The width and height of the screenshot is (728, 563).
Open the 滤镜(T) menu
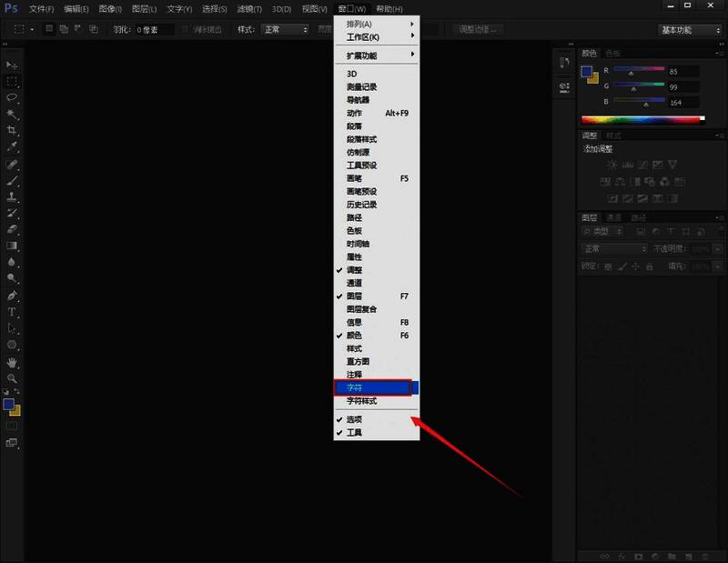pyautogui.click(x=248, y=8)
